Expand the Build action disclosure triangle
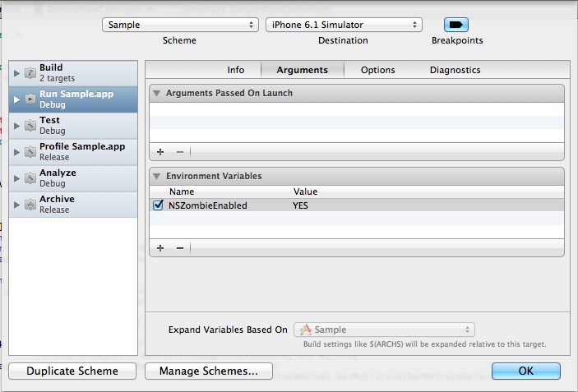The image size is (578, 392). click(x=16, y=73)
